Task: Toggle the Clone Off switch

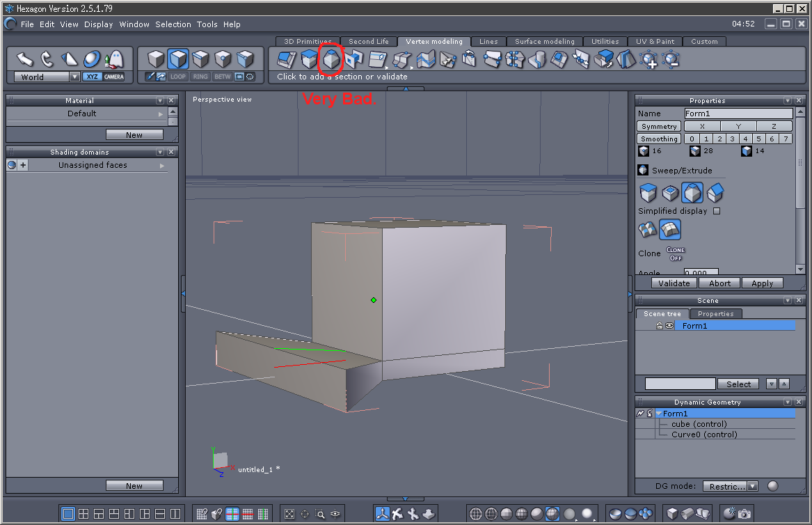Action: pos(675,253)
